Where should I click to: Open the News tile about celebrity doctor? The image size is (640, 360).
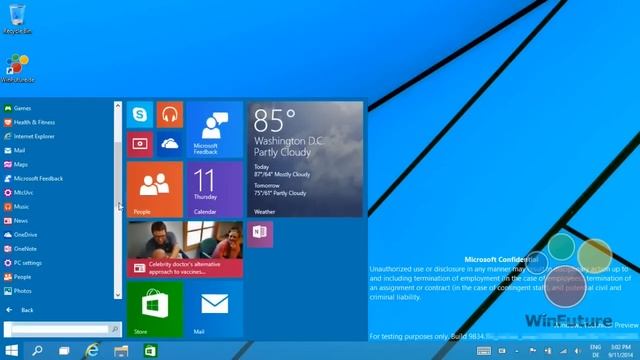185,249
